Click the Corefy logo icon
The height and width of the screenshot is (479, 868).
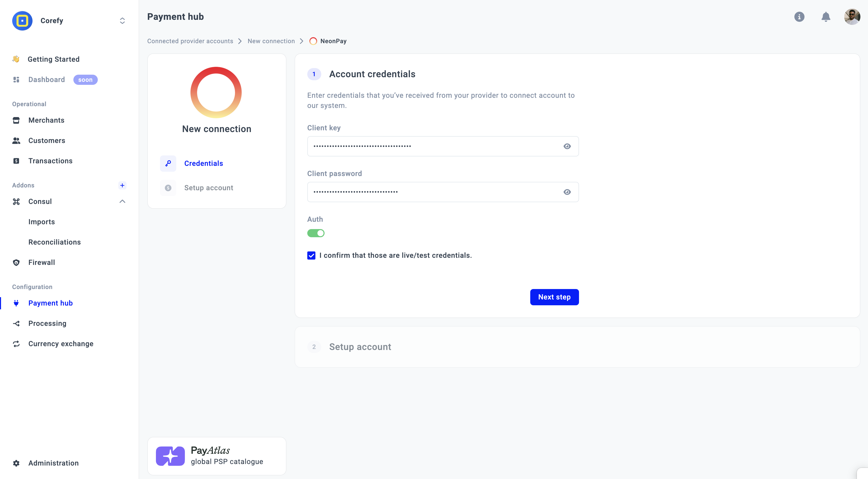tap(22, 21)
